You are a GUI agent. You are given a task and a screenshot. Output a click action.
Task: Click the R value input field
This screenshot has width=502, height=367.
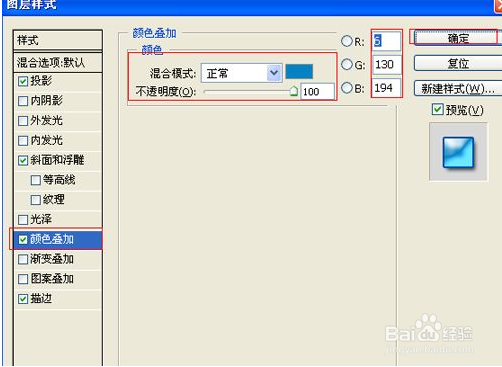[386, 41]
